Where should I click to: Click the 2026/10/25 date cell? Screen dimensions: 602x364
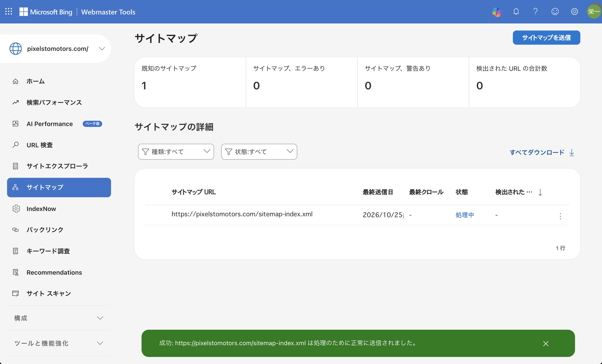tap(383, 215)
